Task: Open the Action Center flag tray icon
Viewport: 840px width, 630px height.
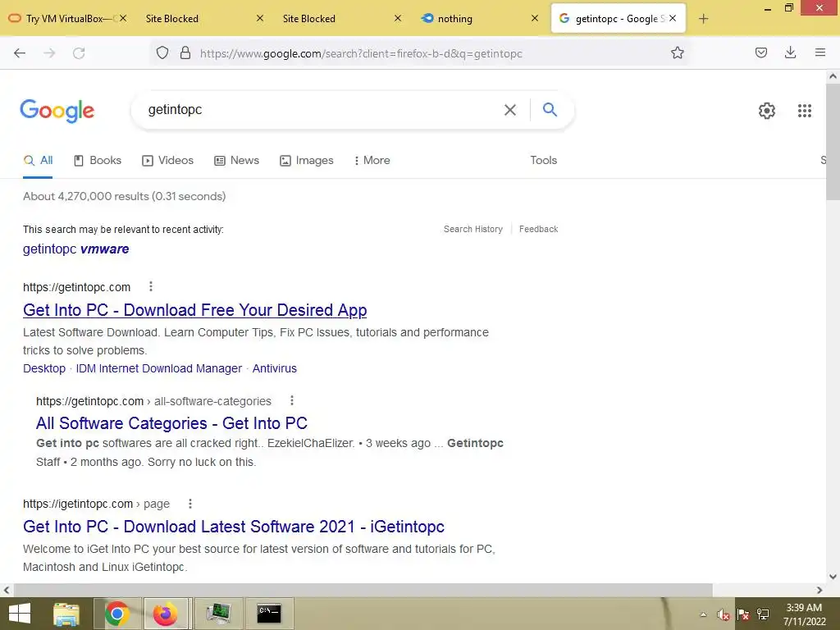Action: [743, 615]
